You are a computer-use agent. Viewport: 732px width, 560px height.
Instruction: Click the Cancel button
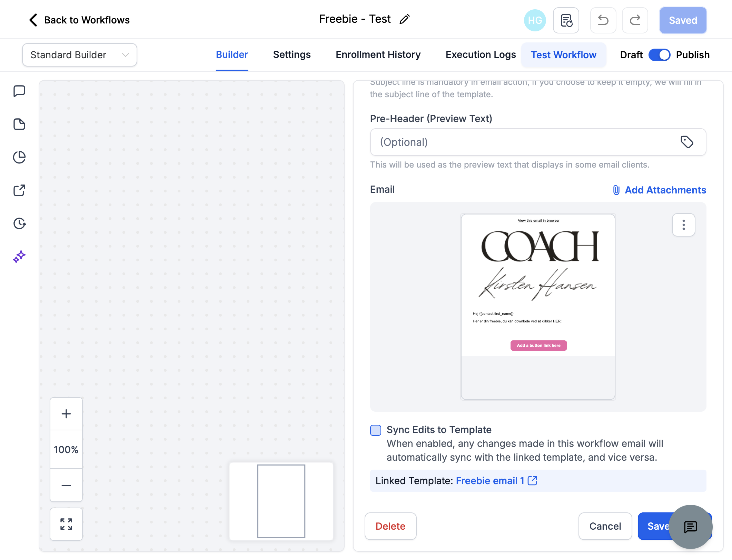pos(605,526)
